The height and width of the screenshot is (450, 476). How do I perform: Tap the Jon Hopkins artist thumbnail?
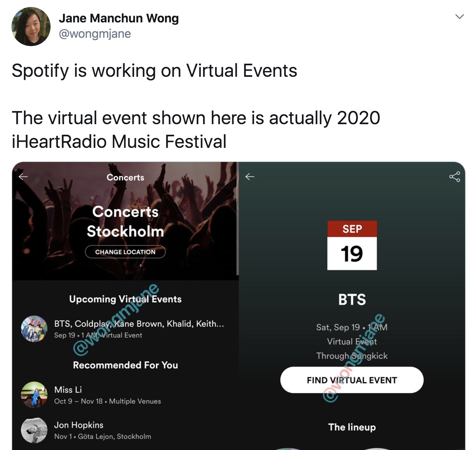(x=34, y=430)
